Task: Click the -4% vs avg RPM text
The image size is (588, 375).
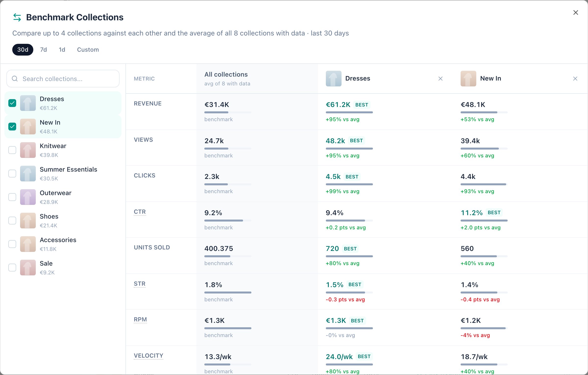Action: click(x=475, y=335)
